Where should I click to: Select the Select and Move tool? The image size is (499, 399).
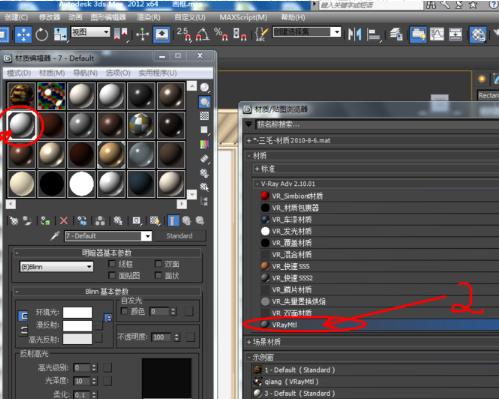click(23, 35)
